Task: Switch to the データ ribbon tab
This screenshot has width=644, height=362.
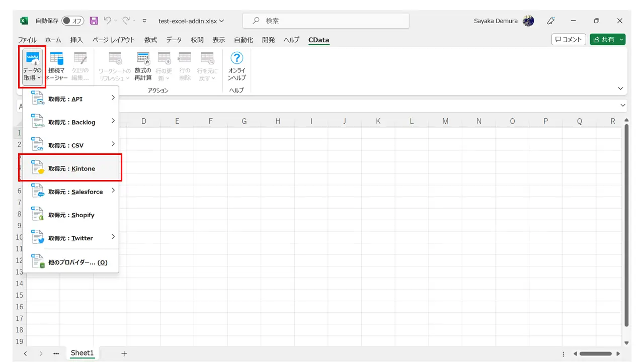Action: point(174,40)
